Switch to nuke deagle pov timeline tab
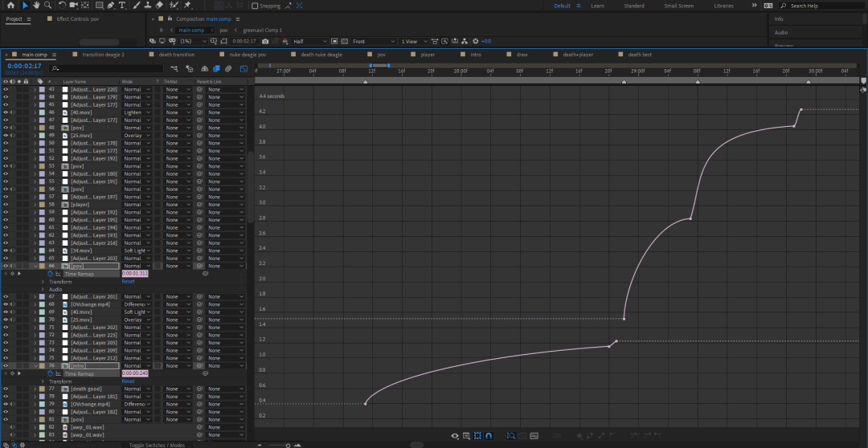Viewport: 868px width, 448px height. pyautogui.click(x=248, y=55)
